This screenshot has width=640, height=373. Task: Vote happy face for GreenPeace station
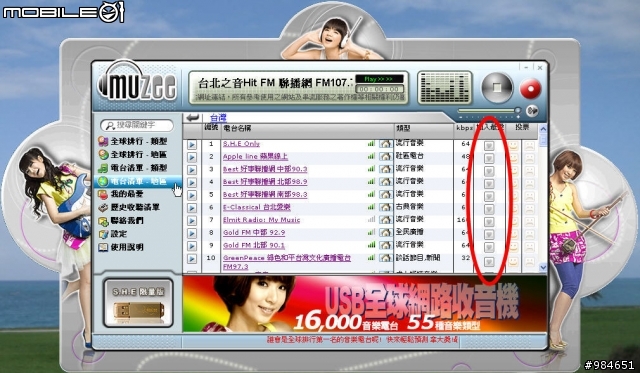click(513, 261)
